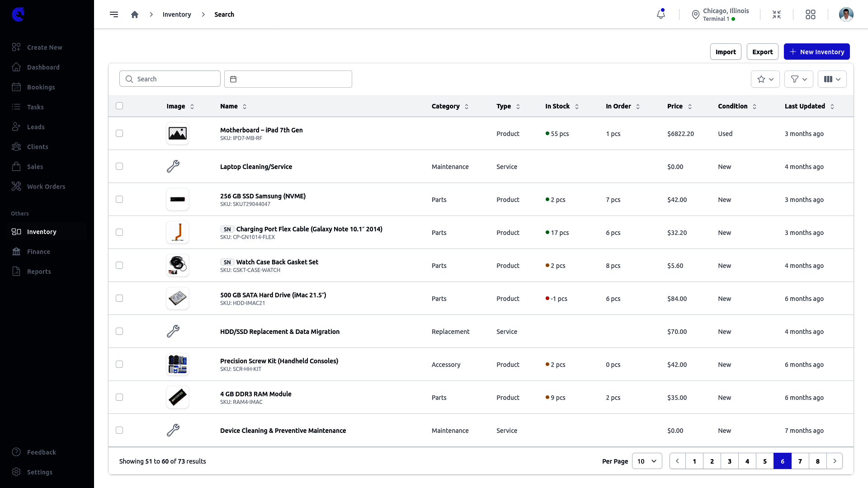Open Work Orders in the sidebar
The height and width of the screenshot is (488, 868).
coord(46,187)
